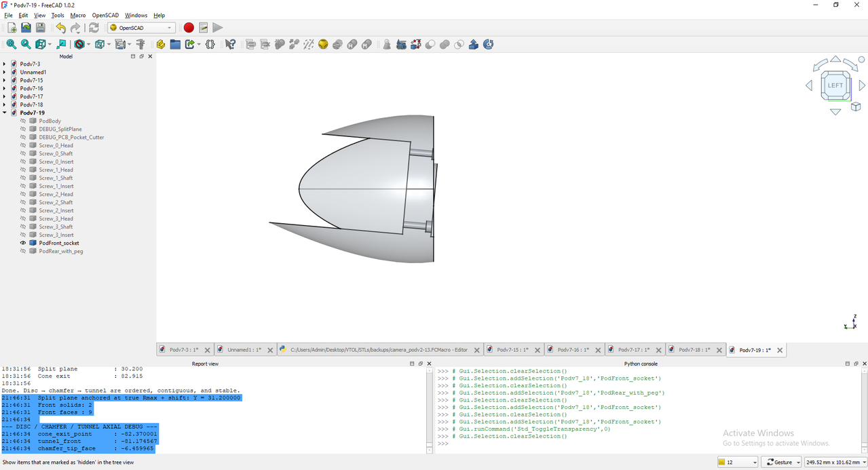Screen dimensions: 868x470
Task: Click the dimensions readout 249.52 mm x 101.62 mm
Action: click(834, 462)
